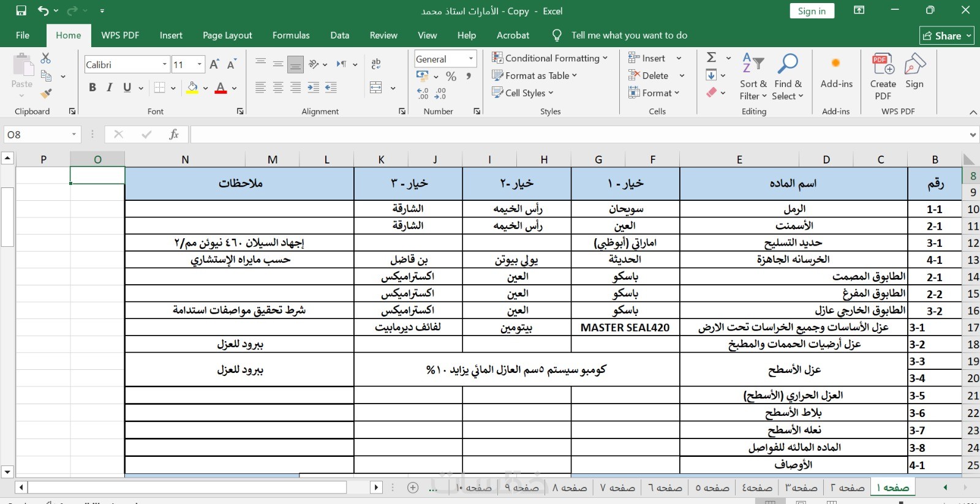The height and width of the screenshot is (504, 980).
Task: Decrease indent of cell contents
Action: (x=331, y=88)
